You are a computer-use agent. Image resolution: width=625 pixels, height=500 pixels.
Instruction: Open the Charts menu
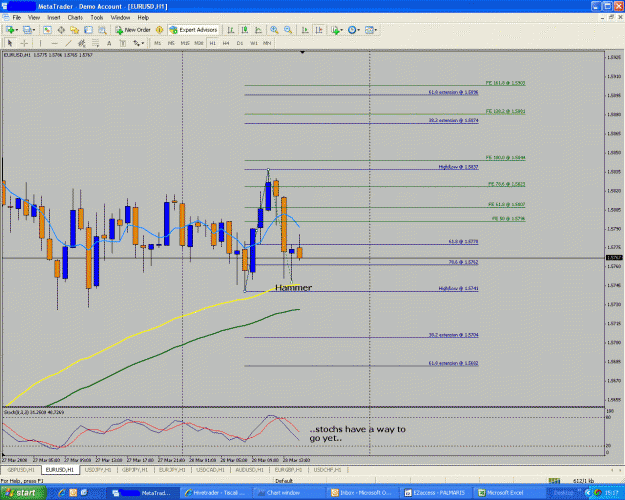click(x=75, y=18)
